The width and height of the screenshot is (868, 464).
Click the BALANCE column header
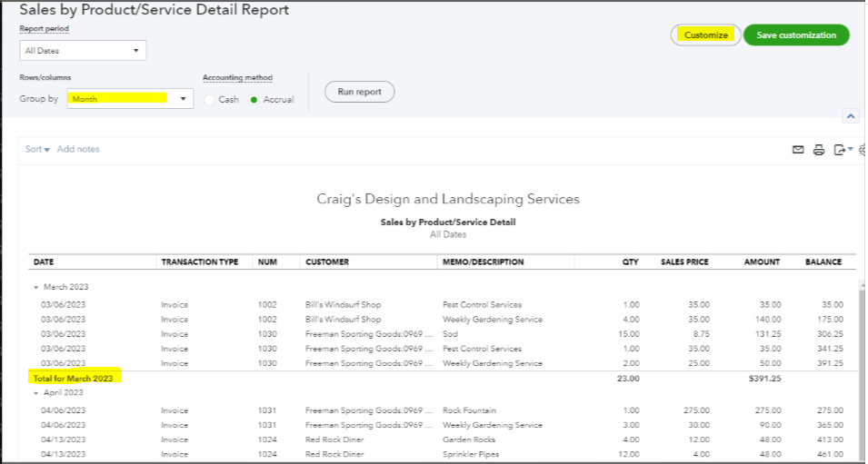point(823,262)
